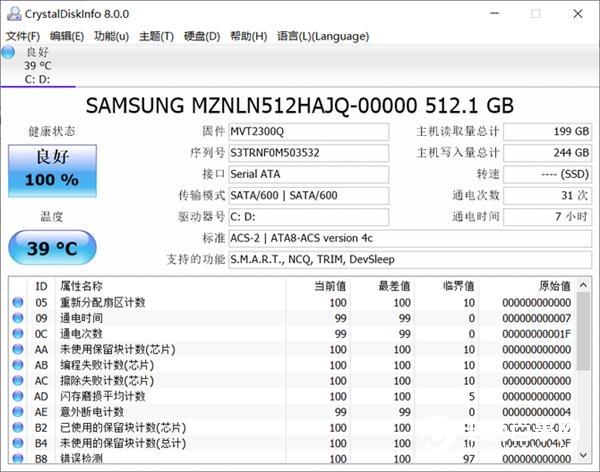Click the scroll up arrow of SMART list

pos(583,285)
